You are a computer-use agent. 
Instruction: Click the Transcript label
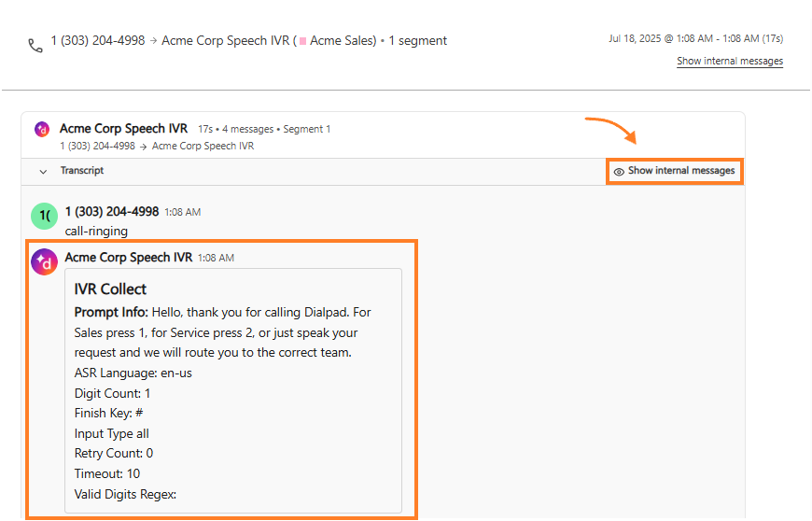coord(82,170)
